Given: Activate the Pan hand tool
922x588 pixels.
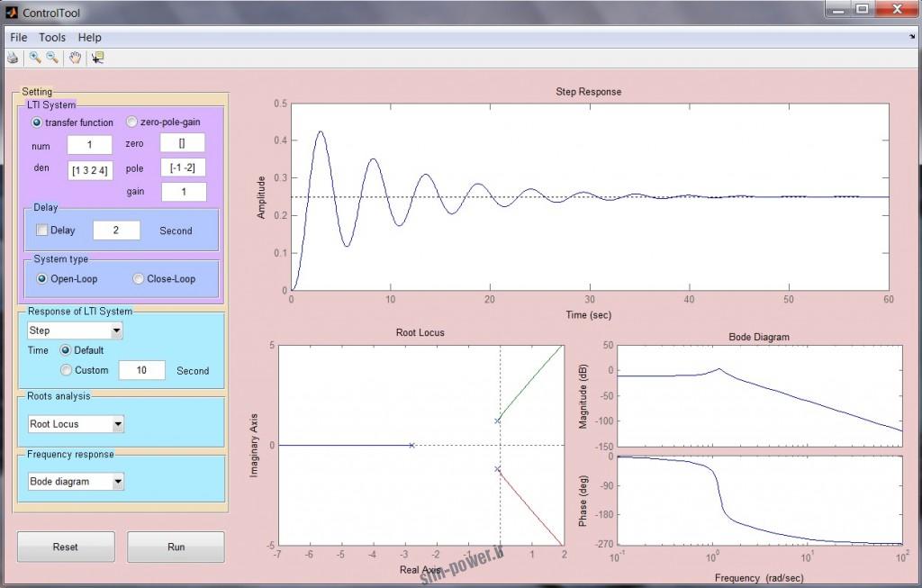Looking at the screenshot, I should 76,58.
